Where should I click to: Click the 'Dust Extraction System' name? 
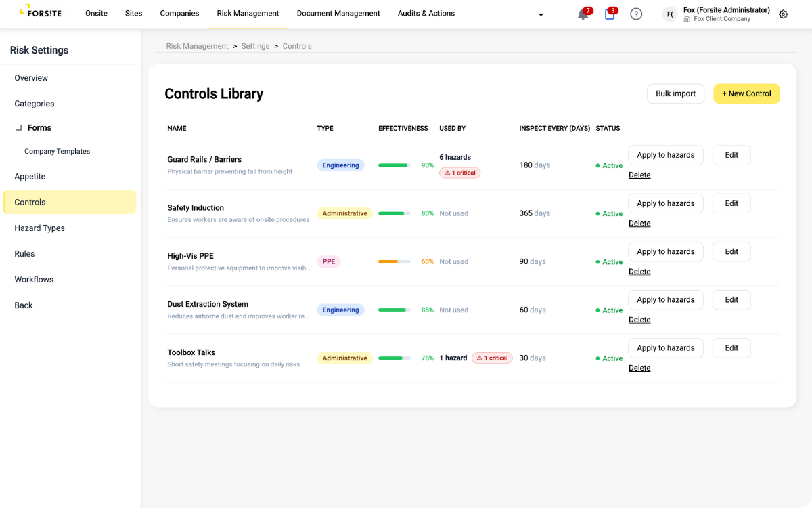click(x=208, y=304)
